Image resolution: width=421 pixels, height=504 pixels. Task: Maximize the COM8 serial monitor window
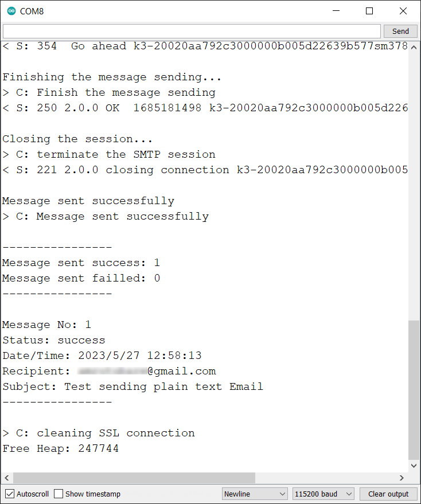coord(369,11)
